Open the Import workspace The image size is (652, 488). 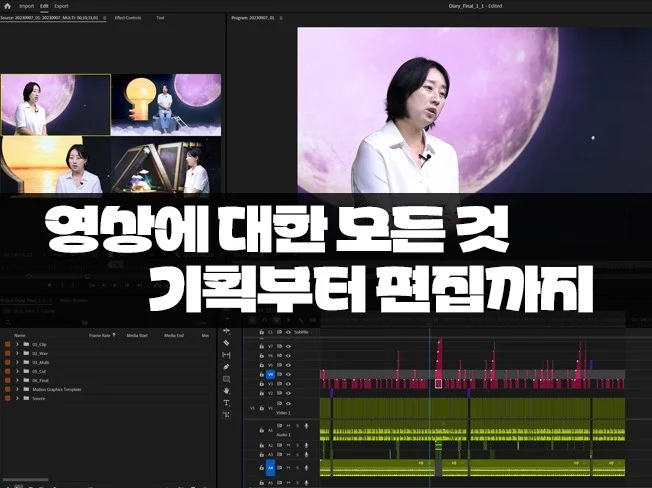point(25,5)
